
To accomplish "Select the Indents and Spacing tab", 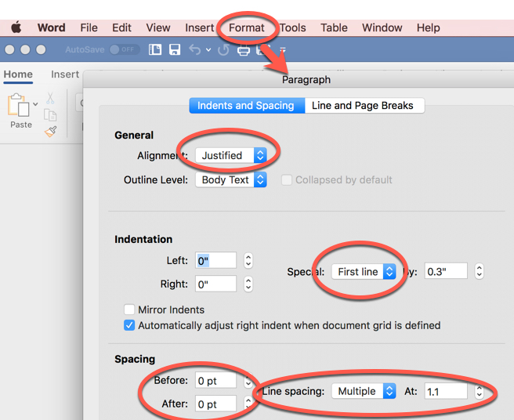I will [247, 106].
